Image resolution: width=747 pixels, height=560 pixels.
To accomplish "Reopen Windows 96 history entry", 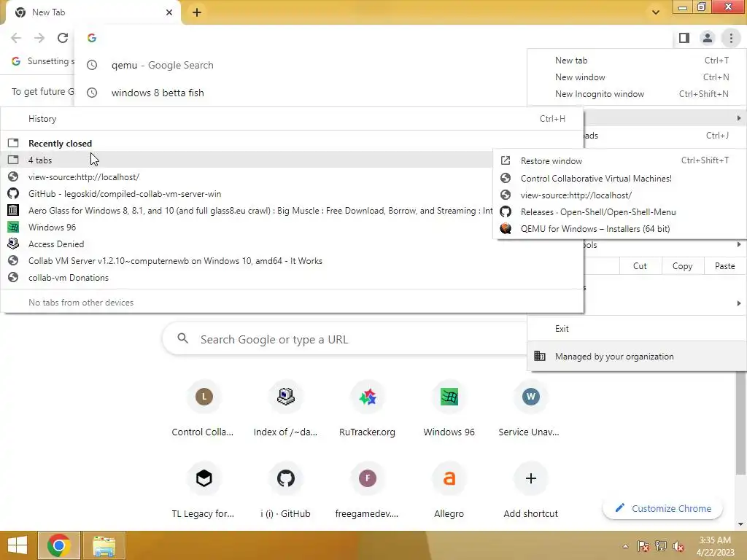I will click(248, 227).
